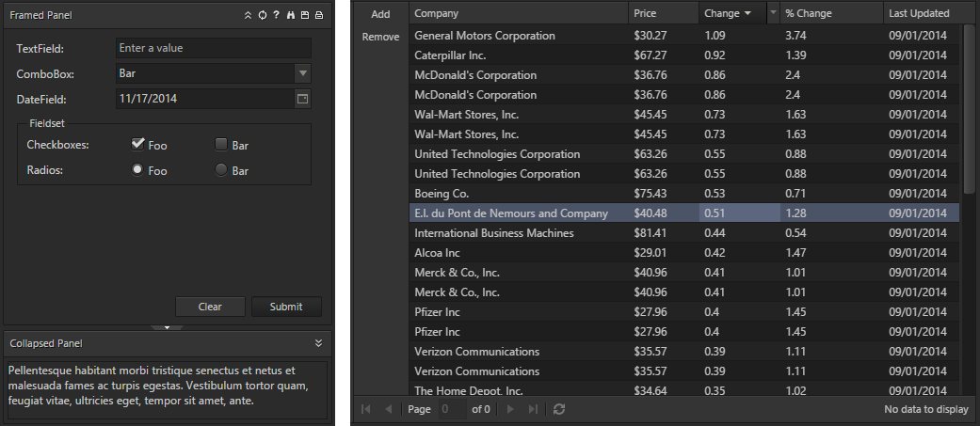Screen dimensions: 980x426
Task: Click the Remove button beside the grid
Action: coord(380,37)
